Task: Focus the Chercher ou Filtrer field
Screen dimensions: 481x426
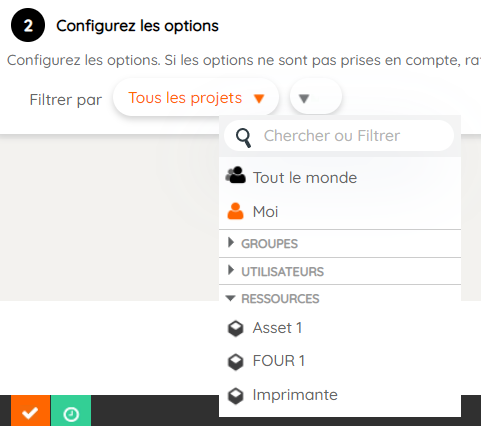Action: point(339,136)
